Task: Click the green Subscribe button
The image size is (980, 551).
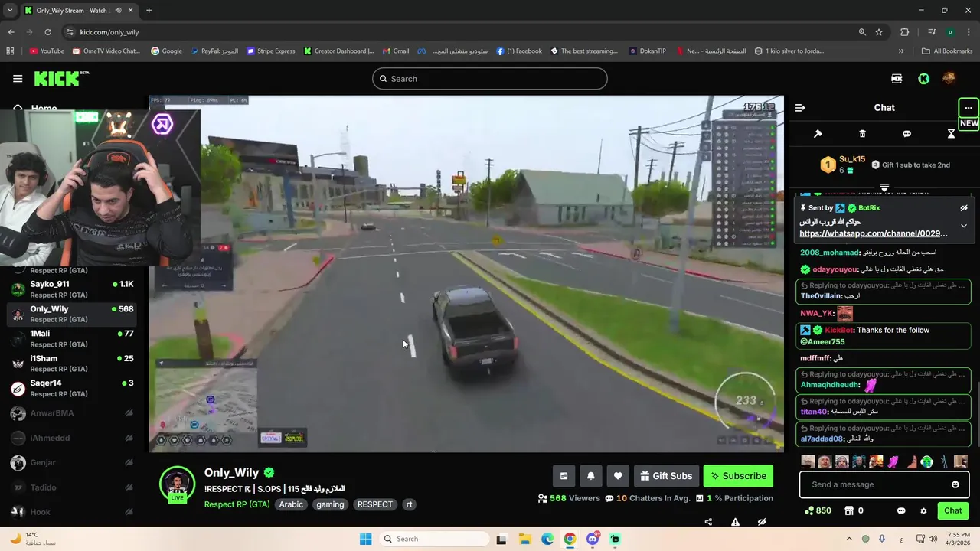Action: coord(738,476)
